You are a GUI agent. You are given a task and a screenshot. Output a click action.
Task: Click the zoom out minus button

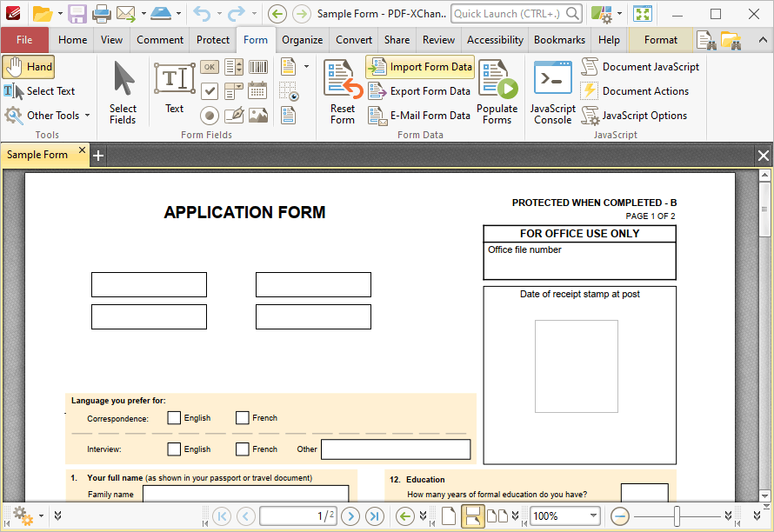tap(620, 516)
